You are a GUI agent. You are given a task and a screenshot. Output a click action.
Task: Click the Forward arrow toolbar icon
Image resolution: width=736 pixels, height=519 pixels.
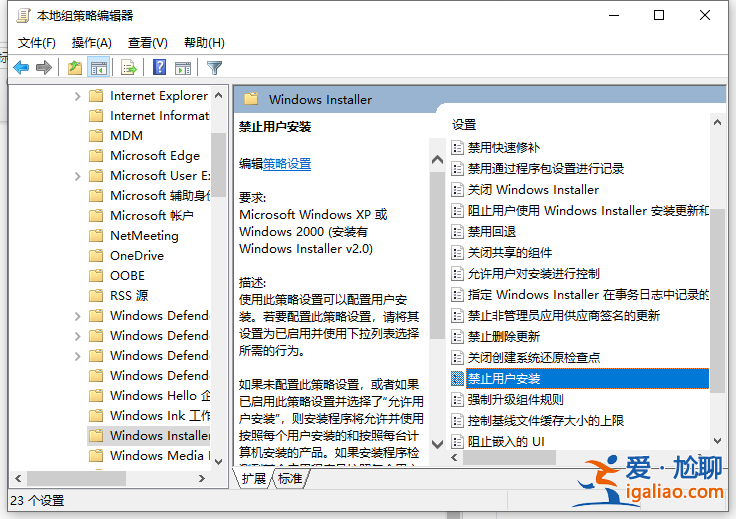point(44,68)
